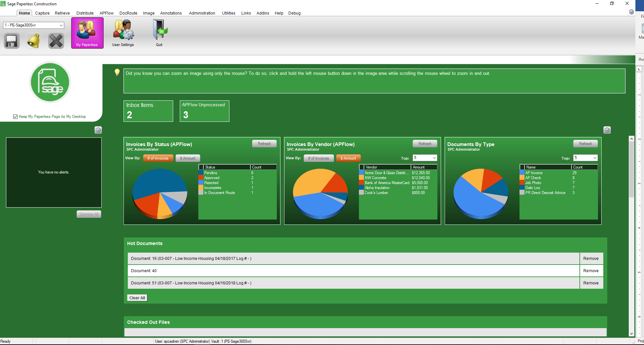Viewport: 644px width, 345px height.
Task: Open the DocRoute menu tab
Action: point(128,13)
